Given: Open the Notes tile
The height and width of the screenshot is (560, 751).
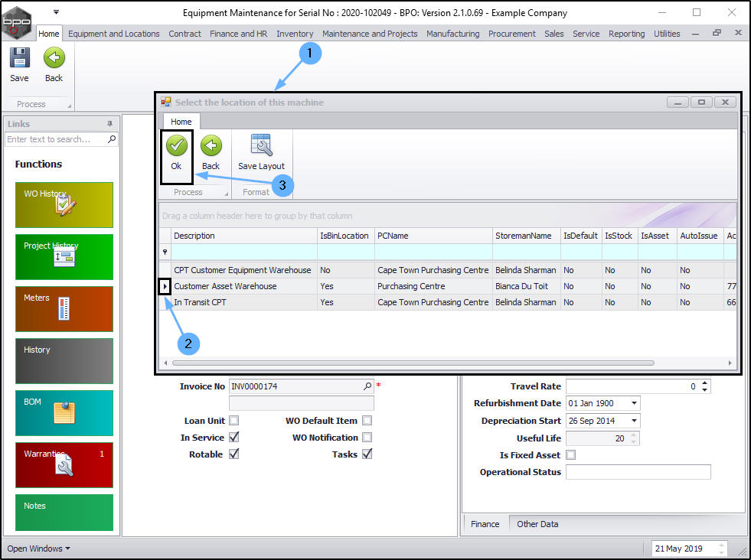Looking at the screenshot, I should 64,513.
